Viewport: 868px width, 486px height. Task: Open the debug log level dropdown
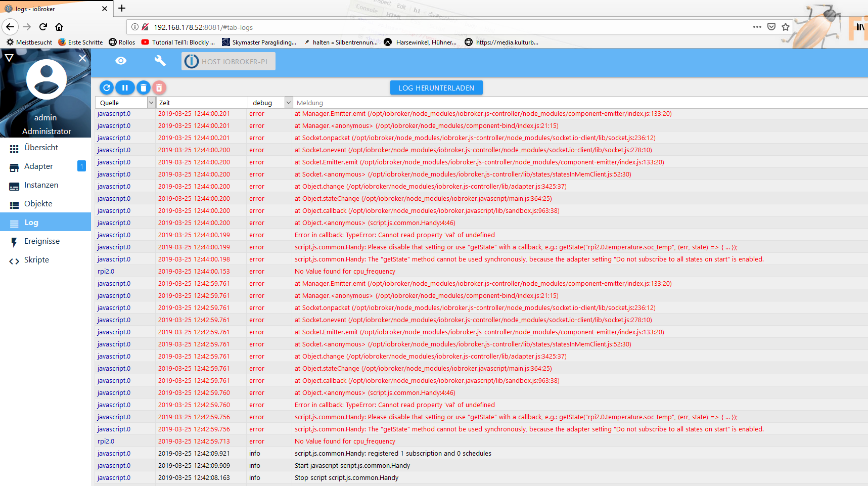(x=288, y=102)
